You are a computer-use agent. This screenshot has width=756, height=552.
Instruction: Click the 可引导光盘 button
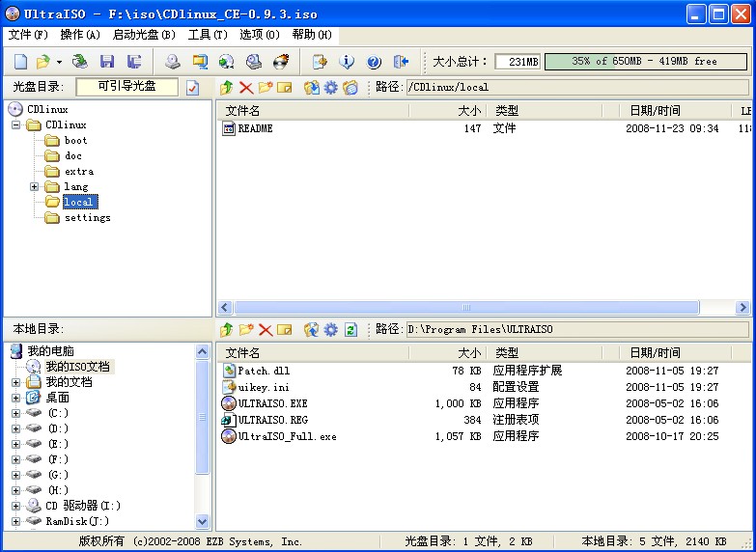[x=126, y=87]
